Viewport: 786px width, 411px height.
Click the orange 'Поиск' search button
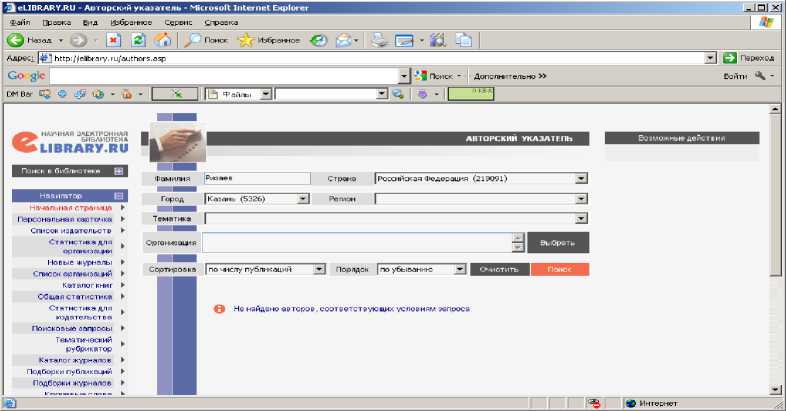560,270
